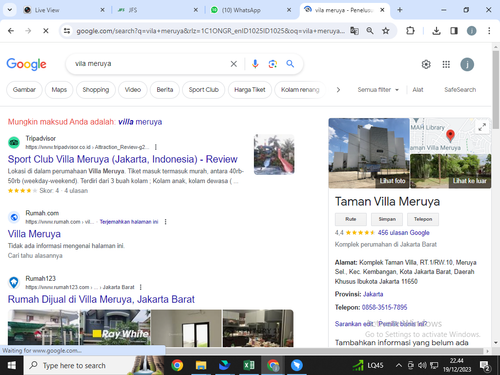500x375 pixels.
Task: Open more options for Tripadvisor result
Action: (x=156, y=147)
